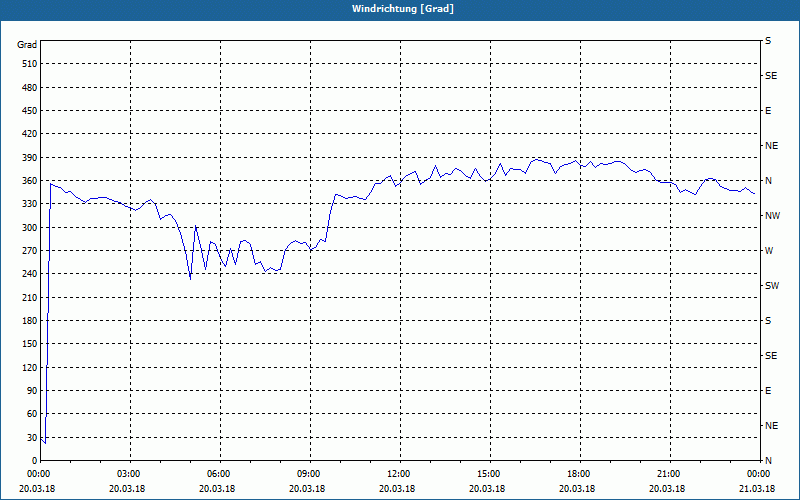This screenshot has width=800, height=500.
Task: Click the Windrichtung [Grad] chart title
Action: pos(403,9)
